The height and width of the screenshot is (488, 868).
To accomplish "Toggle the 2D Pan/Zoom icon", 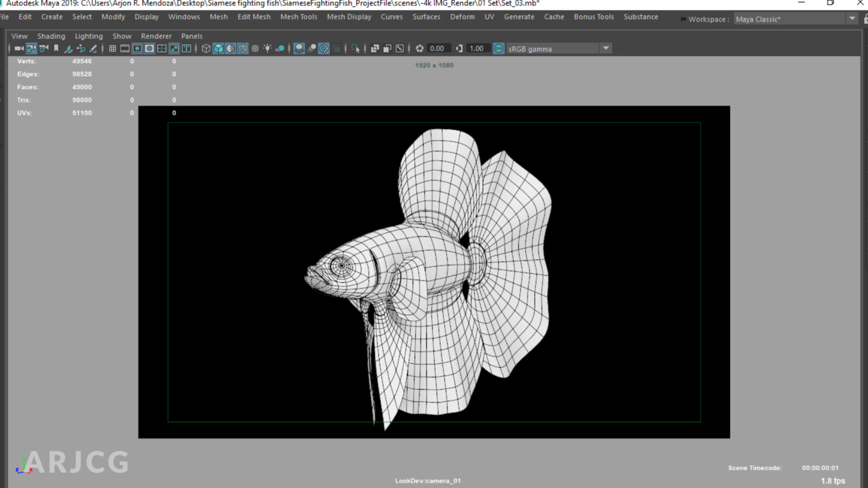I will click(x=81, y=48).
